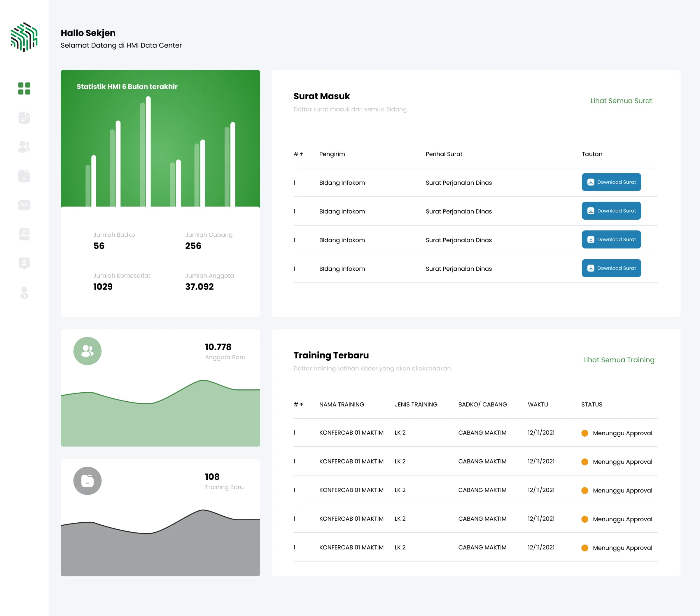Click Perihal Surat column header
700x616 pixels.
point(444,154)
